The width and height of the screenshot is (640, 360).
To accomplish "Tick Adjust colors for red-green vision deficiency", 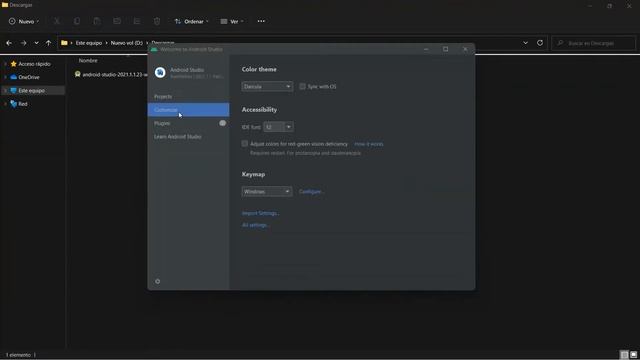I will [244, 144].
